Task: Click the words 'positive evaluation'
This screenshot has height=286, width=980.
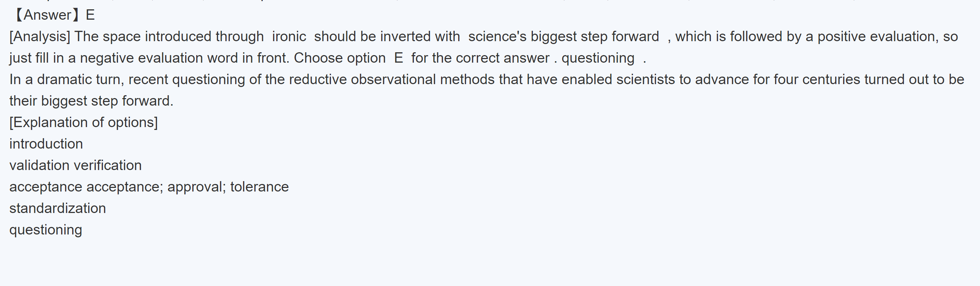Action: pyautogui.click(x=876, y=37)
